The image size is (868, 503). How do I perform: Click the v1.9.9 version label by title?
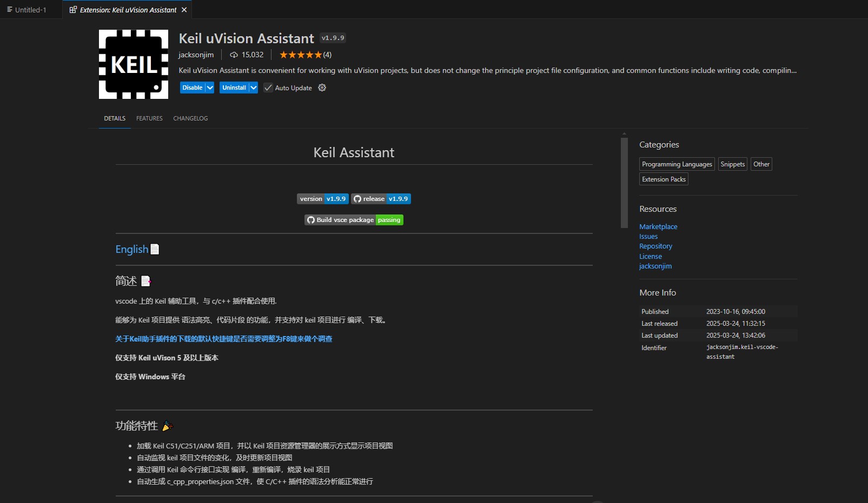(333, 38)
